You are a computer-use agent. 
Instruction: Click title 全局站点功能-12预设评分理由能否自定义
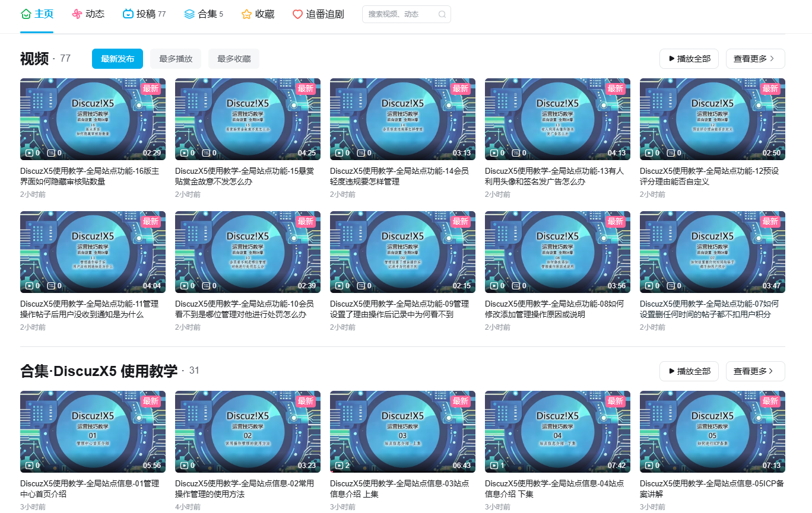point(710,176)
